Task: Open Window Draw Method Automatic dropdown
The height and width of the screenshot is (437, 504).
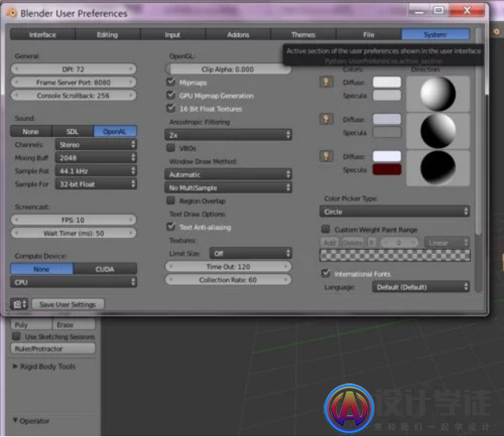Action: tap(228, 174)
